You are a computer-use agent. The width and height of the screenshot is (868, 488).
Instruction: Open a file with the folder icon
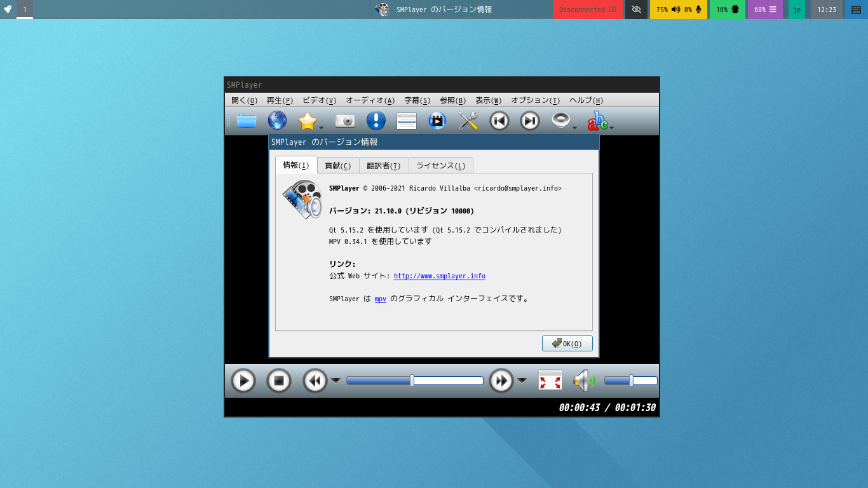[247, 121]
